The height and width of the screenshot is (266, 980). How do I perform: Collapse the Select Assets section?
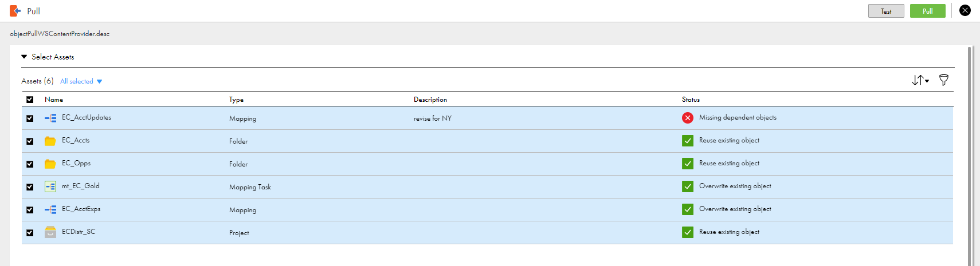[24, 57]
